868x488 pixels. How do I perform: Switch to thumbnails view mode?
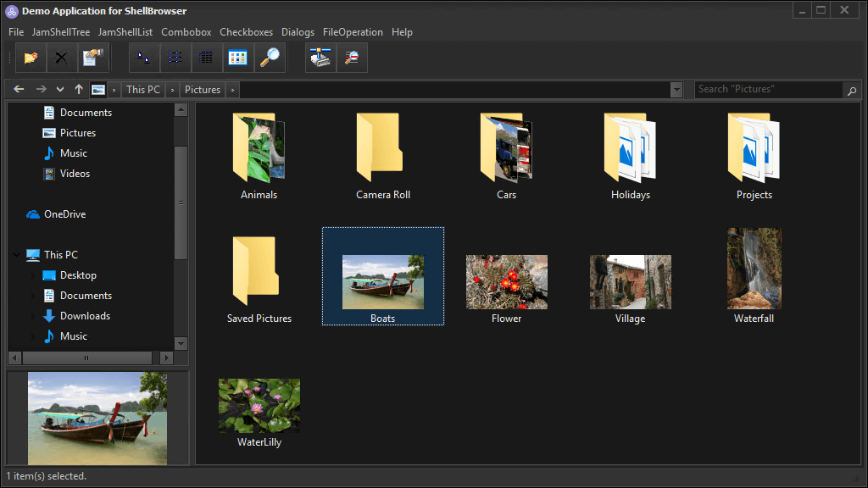tap(238, 58)
